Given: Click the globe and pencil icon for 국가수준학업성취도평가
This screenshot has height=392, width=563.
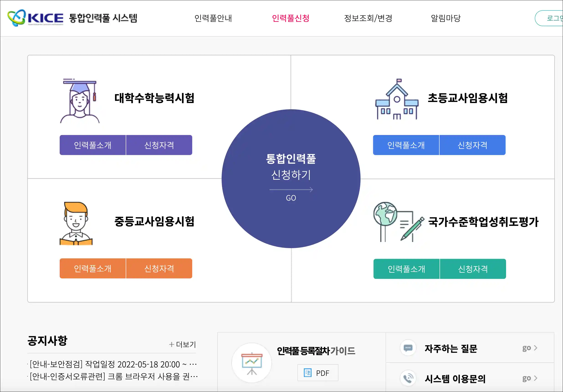Looking at the screenshot, I should pyautogui.click(x=399, y=222).
